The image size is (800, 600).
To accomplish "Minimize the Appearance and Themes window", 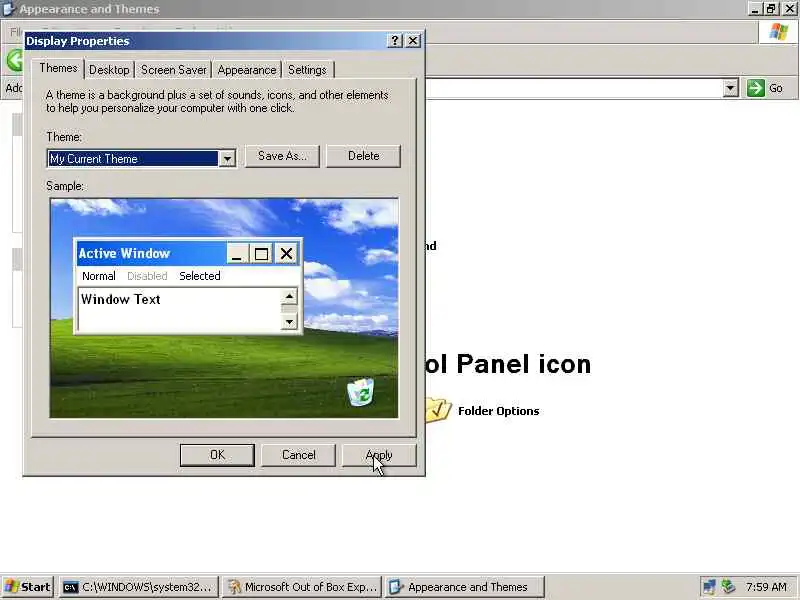I will tap(755, 9).
